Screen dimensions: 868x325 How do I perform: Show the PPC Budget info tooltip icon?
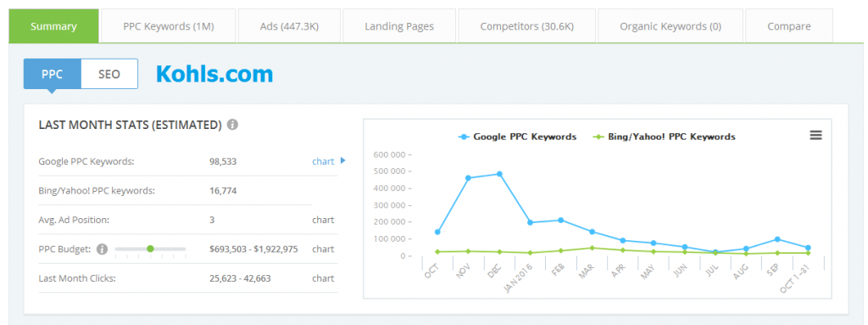[102, 249]
